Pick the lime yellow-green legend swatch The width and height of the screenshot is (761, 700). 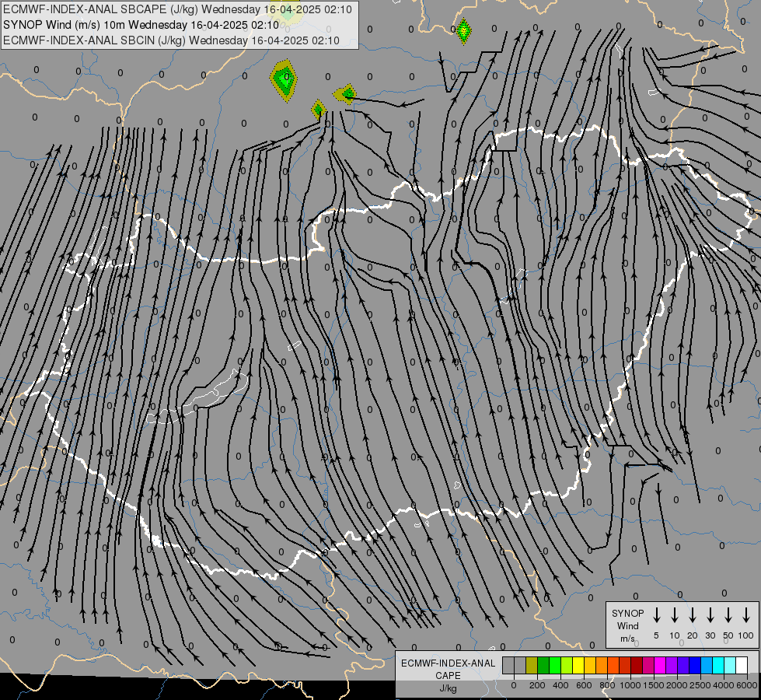pyautogui.click(x=567, y=665)
